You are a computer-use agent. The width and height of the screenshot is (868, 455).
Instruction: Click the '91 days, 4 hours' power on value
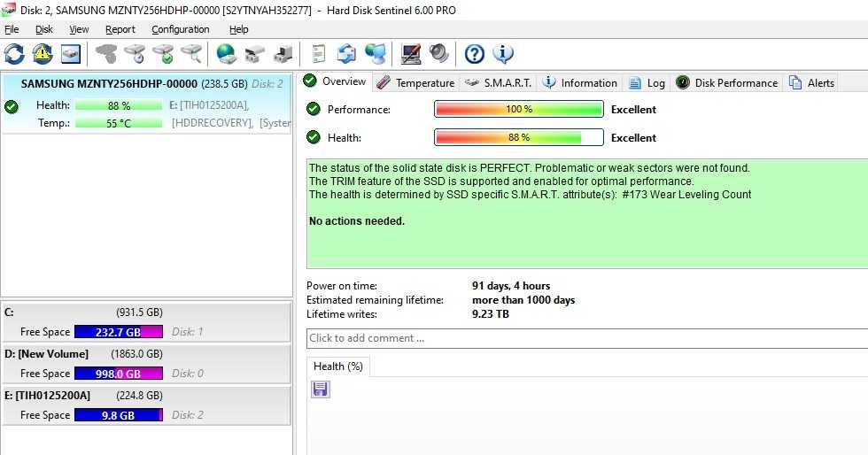pos(511,286)
